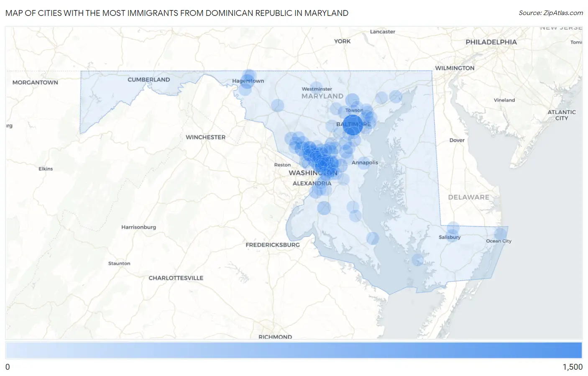Click the FREDERICKSBURG map label
Screen dimensions: 588x376
coord(273,245)
